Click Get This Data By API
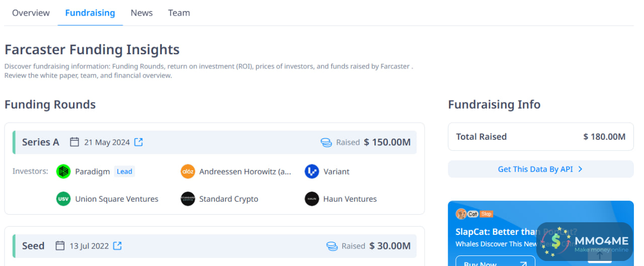This screenshot has height=266, width=644. click(x=540, y=169)
